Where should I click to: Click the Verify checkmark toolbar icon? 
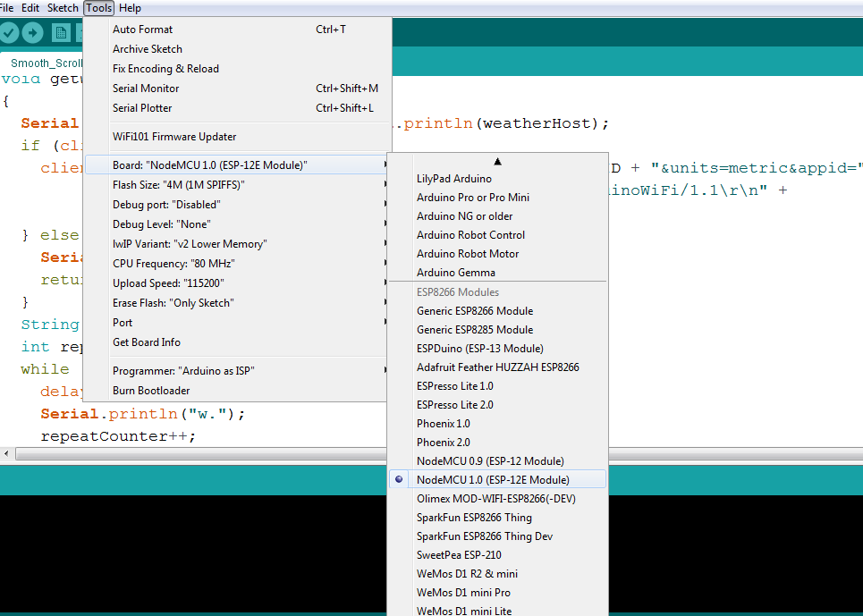coord(8,33)
